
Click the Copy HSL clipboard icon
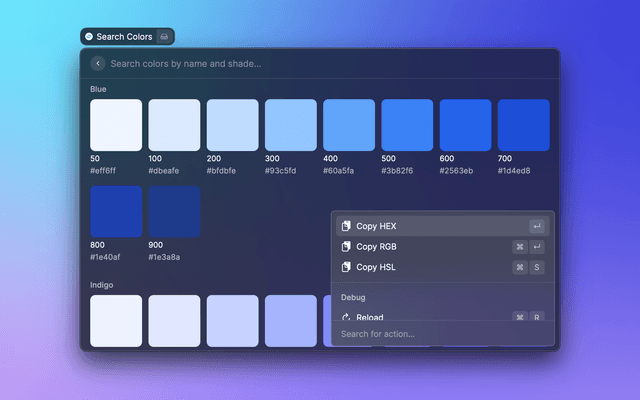coord(345,267)
